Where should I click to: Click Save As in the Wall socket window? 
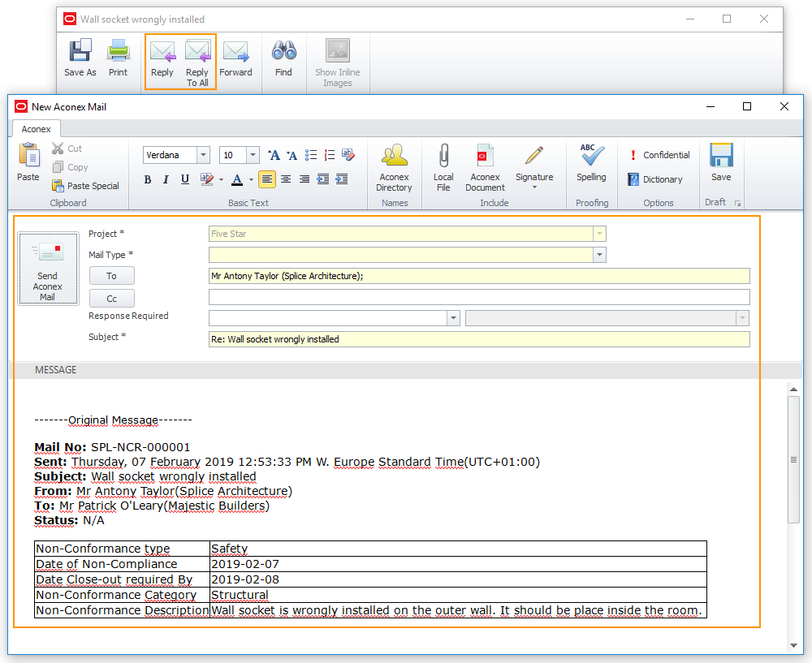pyautogui.click(x=80, y=58)
